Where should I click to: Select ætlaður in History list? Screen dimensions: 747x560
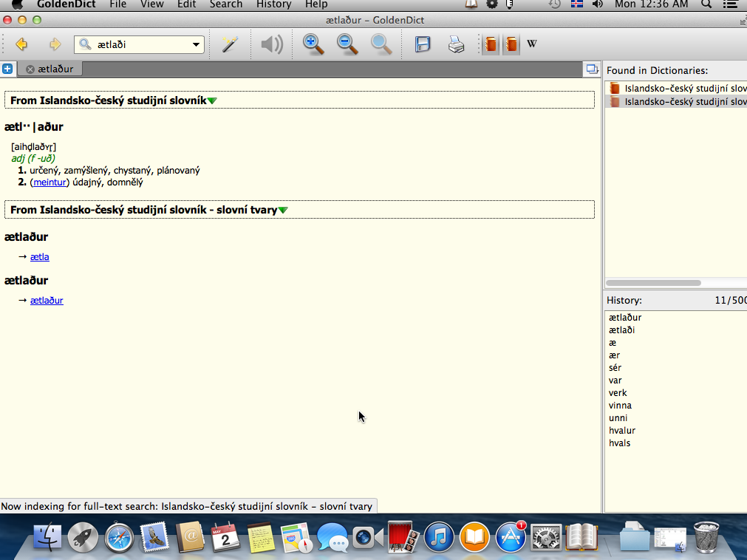(x=625, y=318)
